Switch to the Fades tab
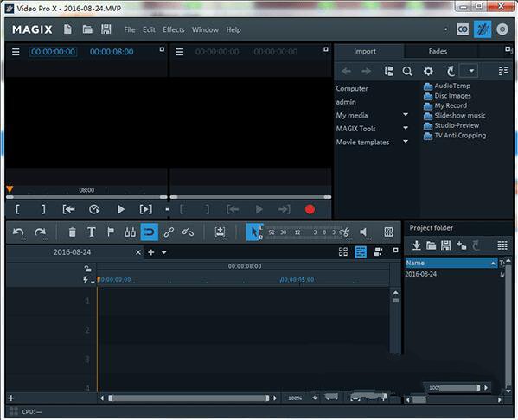 click(438, 51)
